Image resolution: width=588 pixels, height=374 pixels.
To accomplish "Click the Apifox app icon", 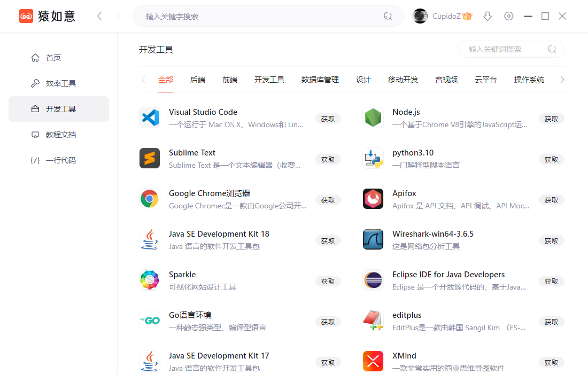I will tap(373, 199).
